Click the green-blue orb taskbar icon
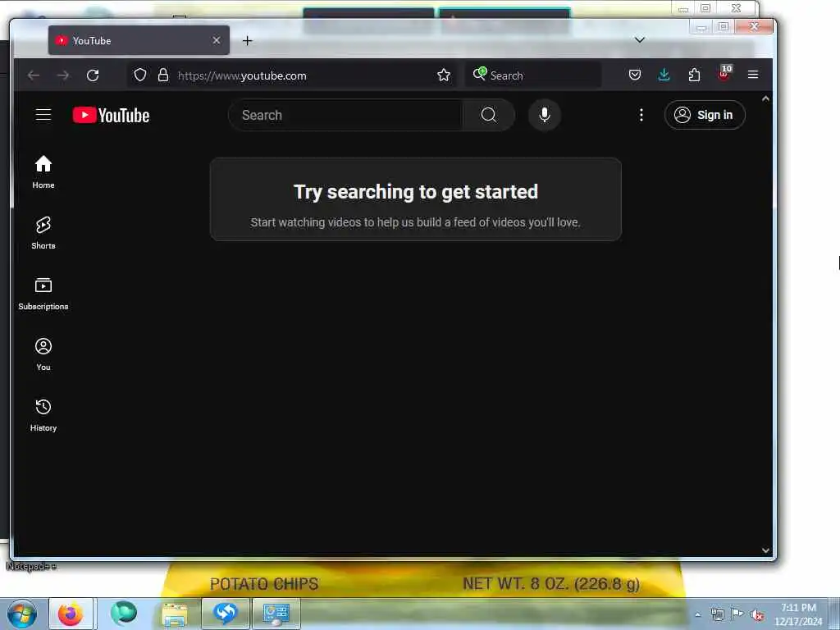 [x=124, y=613]
